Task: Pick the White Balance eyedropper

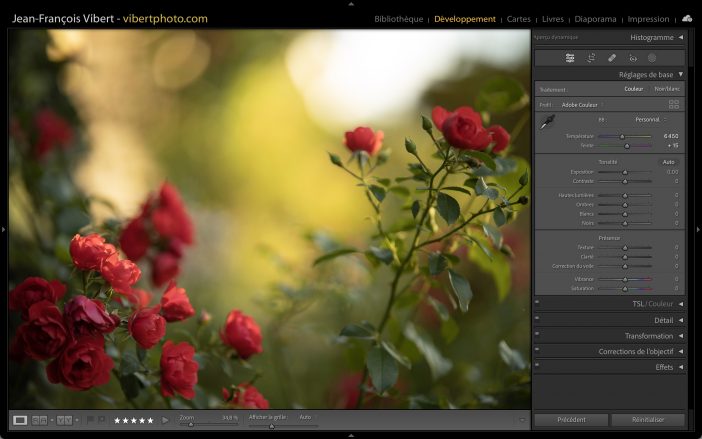Action: pyautogui.click(x=547, y=122)
